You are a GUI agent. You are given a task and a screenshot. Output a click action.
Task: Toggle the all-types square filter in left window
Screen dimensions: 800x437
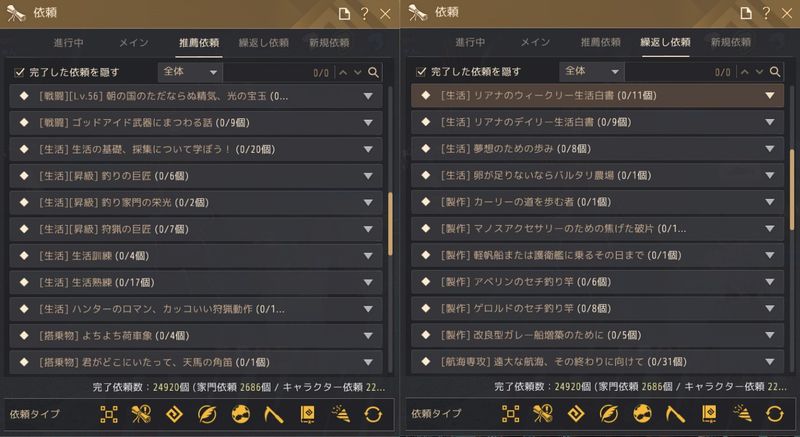point(111,414)
